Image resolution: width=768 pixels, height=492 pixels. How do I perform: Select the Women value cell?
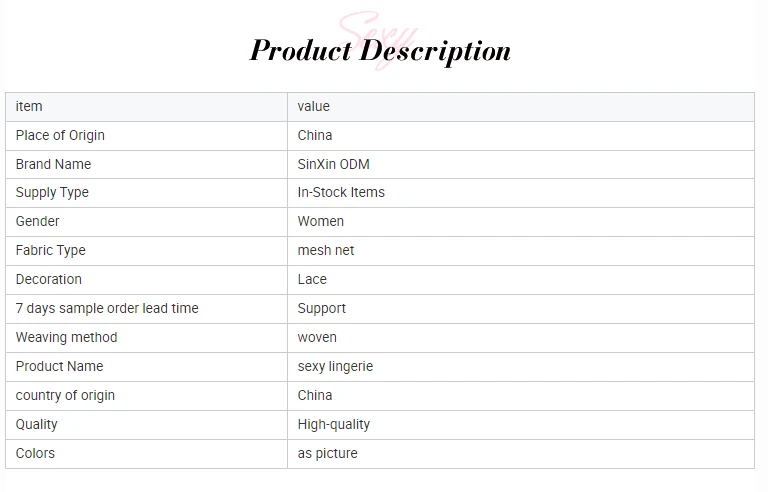point(320,221)
